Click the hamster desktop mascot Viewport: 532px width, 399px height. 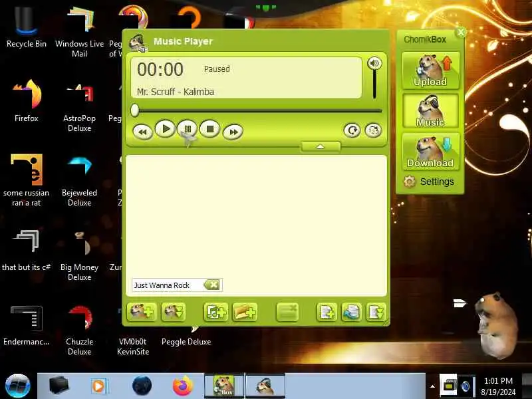[x=496, y=325]
